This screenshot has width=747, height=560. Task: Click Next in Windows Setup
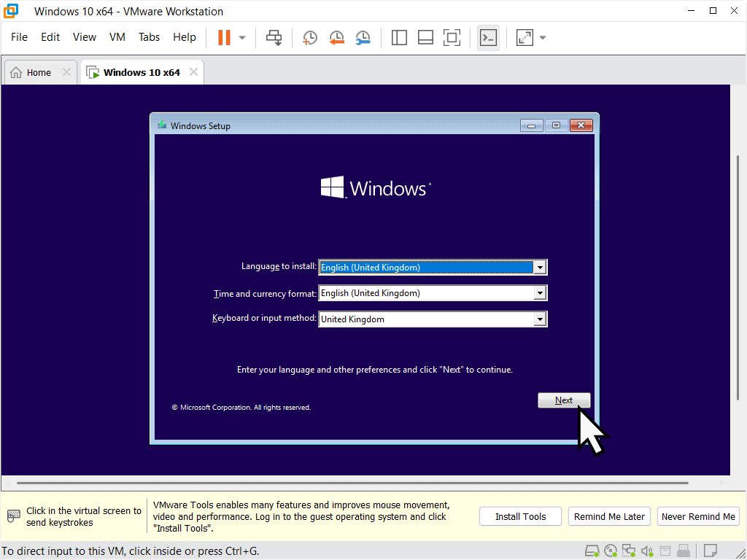pyautogui.click(x=564, y=400)
